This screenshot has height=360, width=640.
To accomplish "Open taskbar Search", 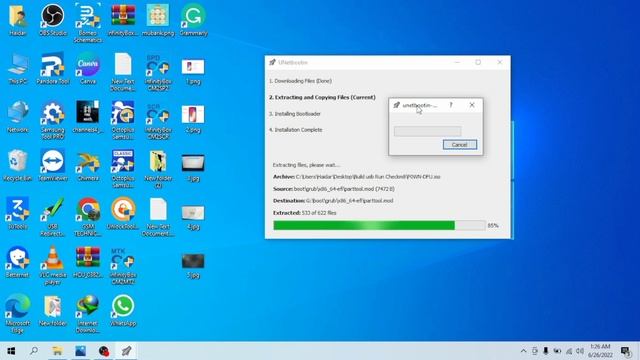I will (34, 351).
